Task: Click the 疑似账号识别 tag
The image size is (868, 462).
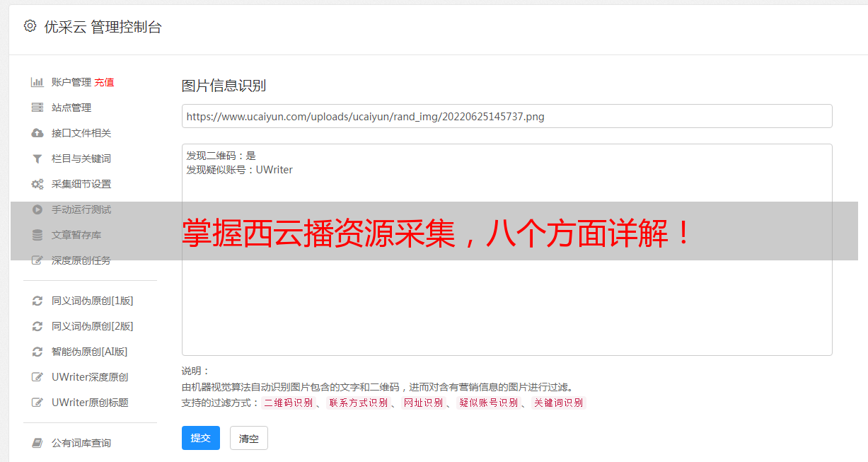Action: click(x=488, y=403)
